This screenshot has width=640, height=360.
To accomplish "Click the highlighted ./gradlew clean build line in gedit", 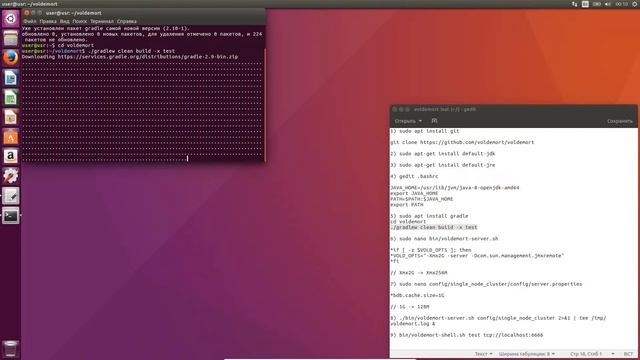I will click(x=433, y=227).
